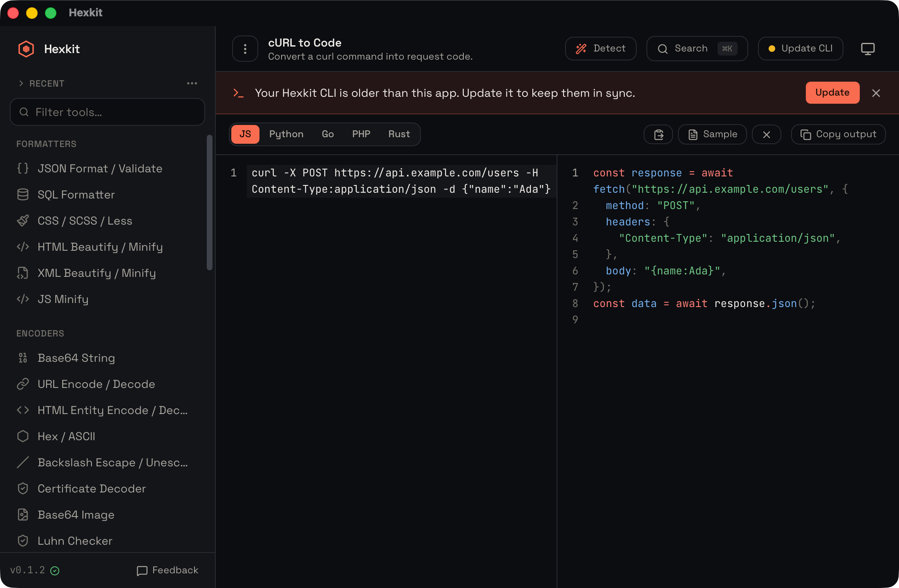Viewport: 899px width, 588px height.
Task: Click the Feedback link
Action: [x=168, y=570]
